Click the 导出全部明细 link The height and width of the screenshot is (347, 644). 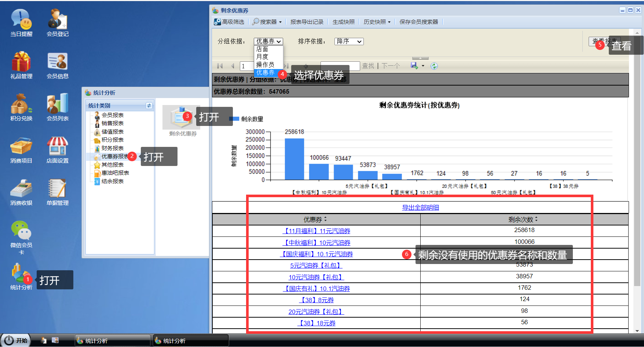click(420, 207)
